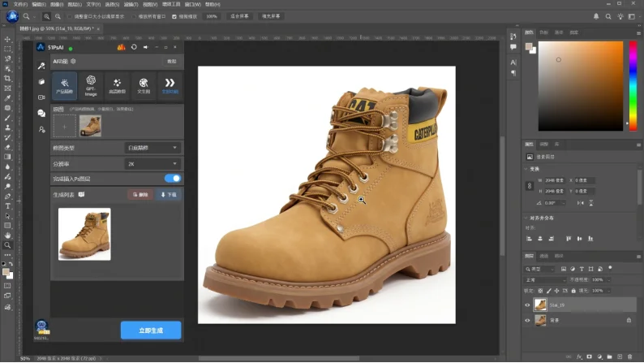Hide the 背景 layer
Image resolution: width=644 pixels, height=363 pixels.
pyautogui.click(x=527, y=320)
